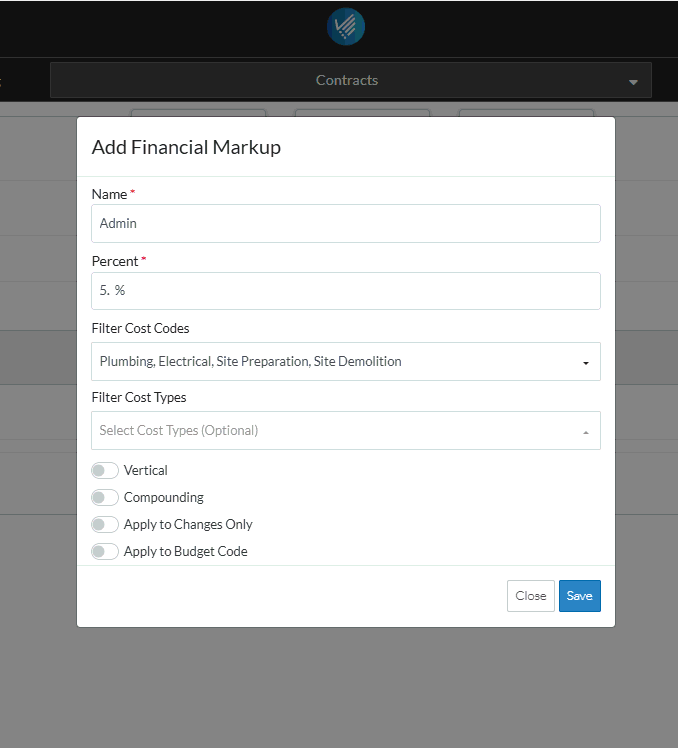Enable the Vertical toggle switch

[x=105, y=470]
